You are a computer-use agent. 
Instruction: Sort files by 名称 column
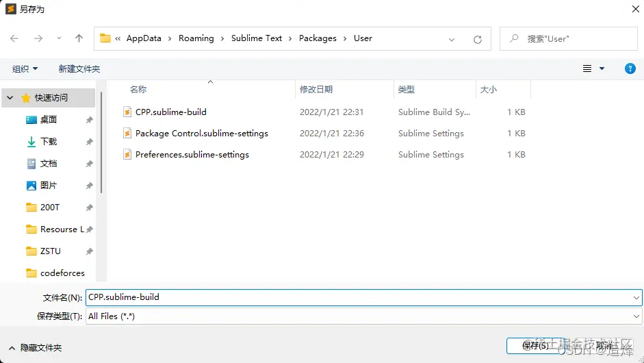click(x=138, y=89)
